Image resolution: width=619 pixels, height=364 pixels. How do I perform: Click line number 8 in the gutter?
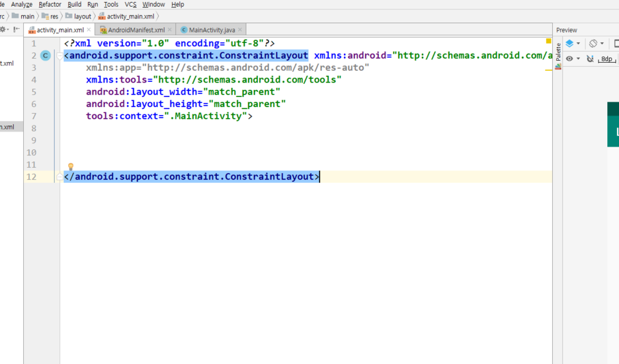[34, 128]
